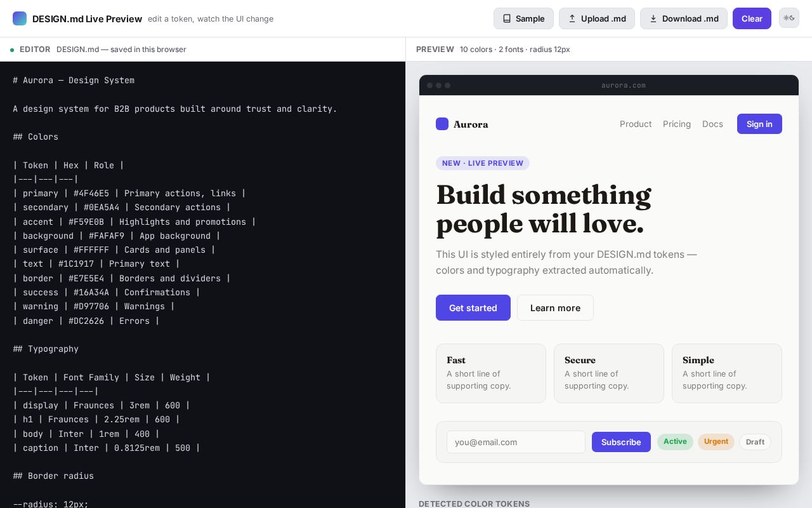Click the surface #FFFFFF token line

[114, 250]
